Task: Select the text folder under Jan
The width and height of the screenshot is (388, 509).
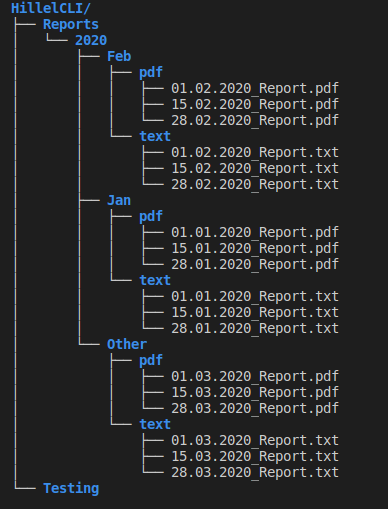Action: [x=155, y=280]
